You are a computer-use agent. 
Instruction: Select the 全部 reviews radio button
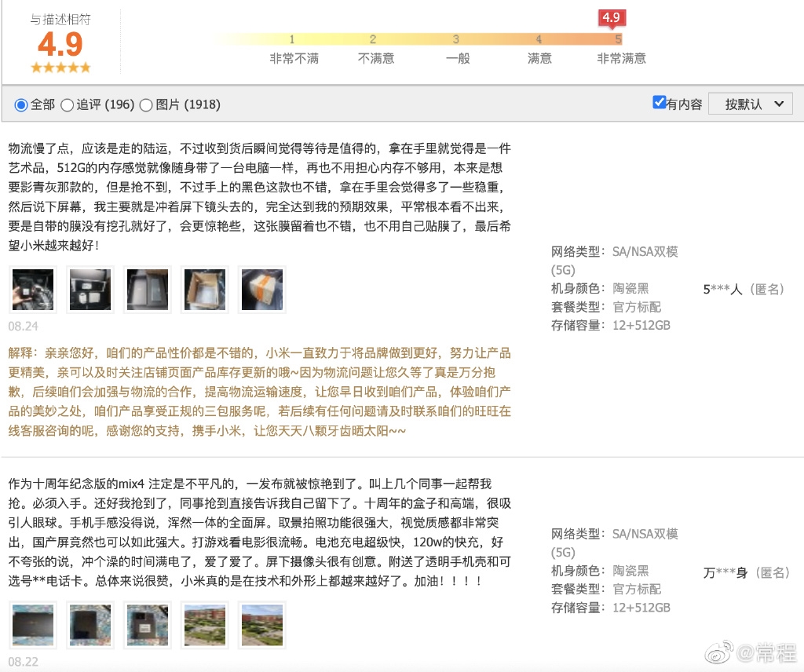[x=21, y=105]
